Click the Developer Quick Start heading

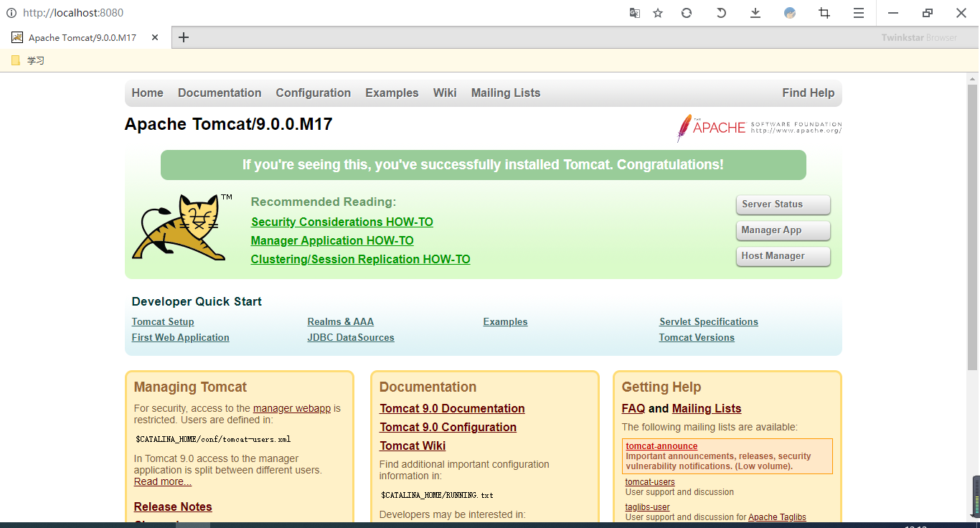click(x=197, y=301)
